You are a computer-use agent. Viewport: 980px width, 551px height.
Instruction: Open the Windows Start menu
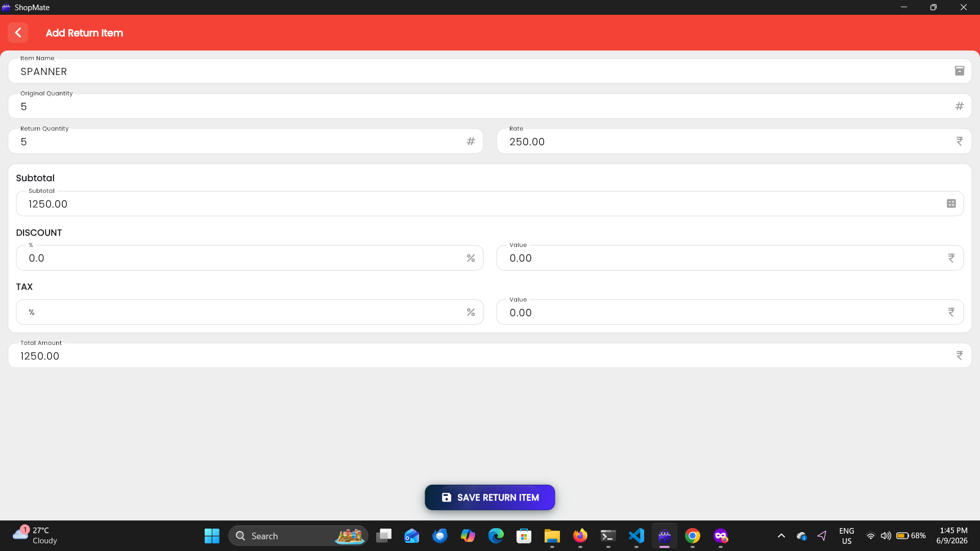click(212, 536)
